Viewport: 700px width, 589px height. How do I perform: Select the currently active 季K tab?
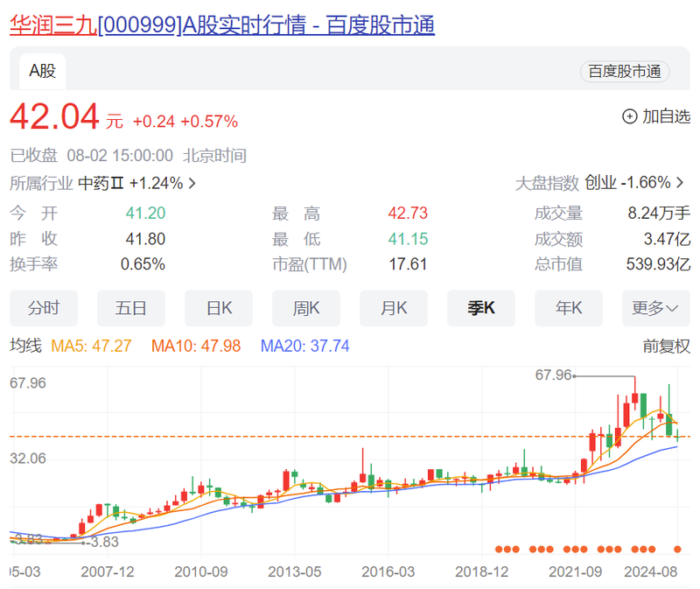[480, 308]
